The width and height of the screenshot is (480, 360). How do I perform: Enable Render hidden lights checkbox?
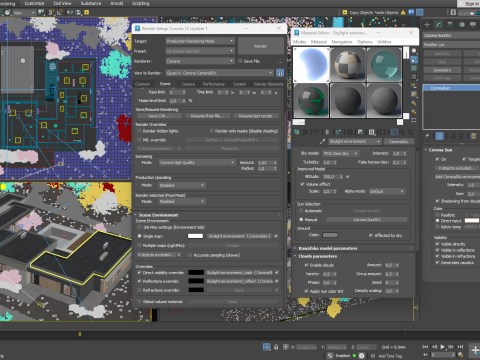click(x=140, y=131)
